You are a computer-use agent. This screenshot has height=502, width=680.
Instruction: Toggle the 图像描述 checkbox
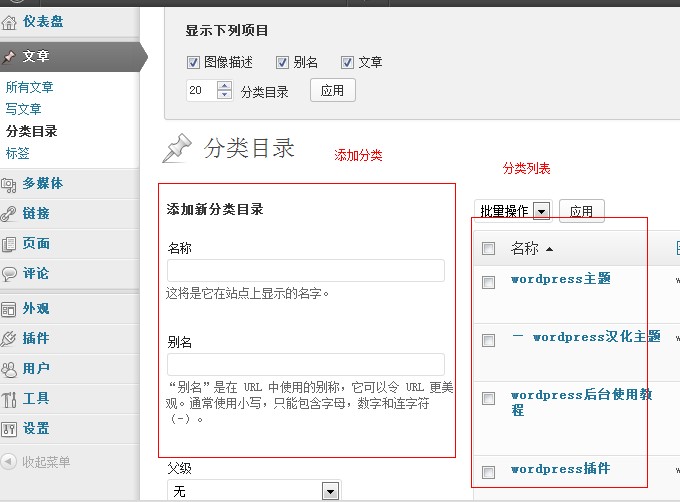(x=194, y=62)
